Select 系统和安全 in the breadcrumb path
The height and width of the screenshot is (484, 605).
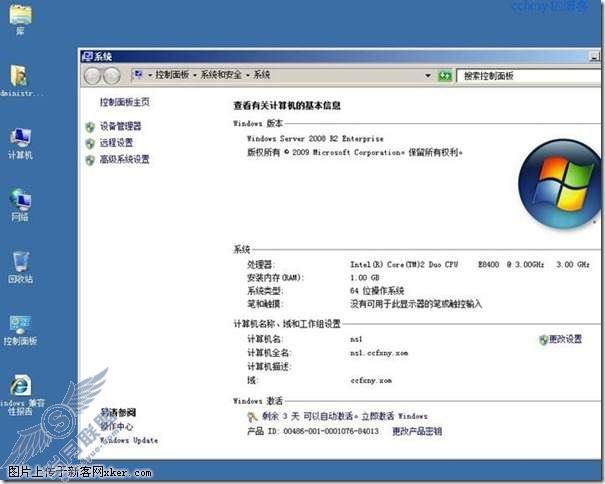point(221,75)
